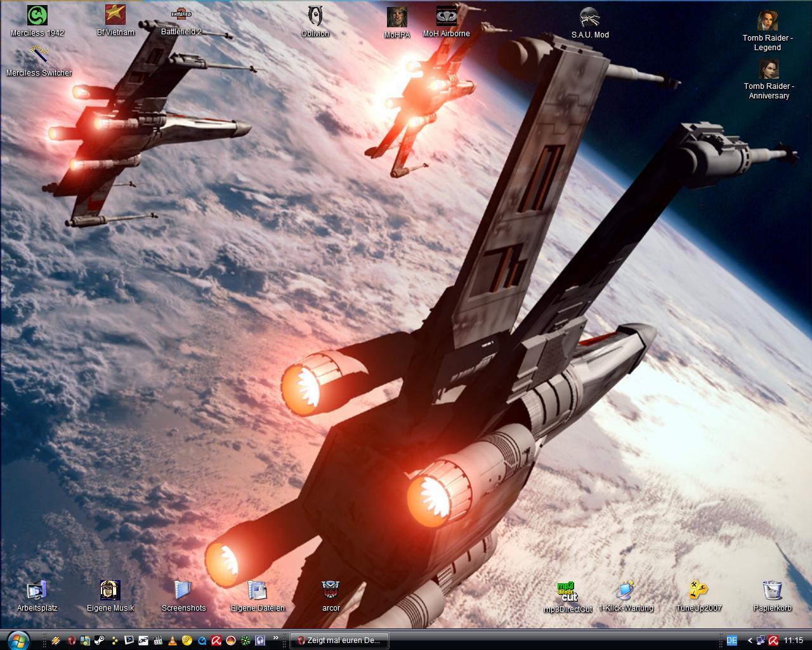Open Arbeitsplatz on the desktop
Screen dimensions: 812x650
pos(37,596)
